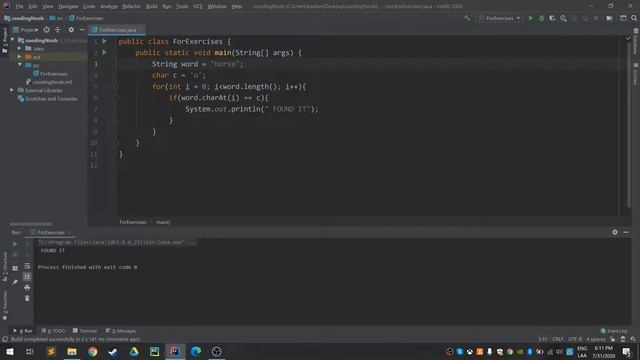The height and width of the screenshot is (360, 640).
Task: Open Project Structure from the toolbar folder icon
Action: (x=609, y=18)
